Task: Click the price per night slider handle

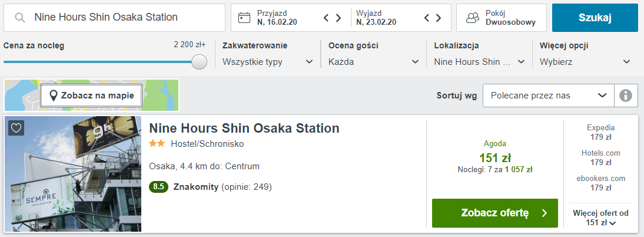Action: [200, 61]
